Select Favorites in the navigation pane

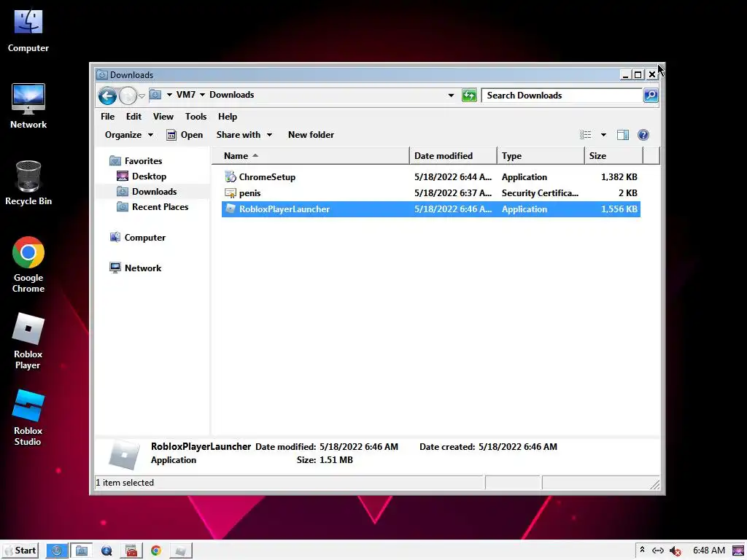pos(136,161)
